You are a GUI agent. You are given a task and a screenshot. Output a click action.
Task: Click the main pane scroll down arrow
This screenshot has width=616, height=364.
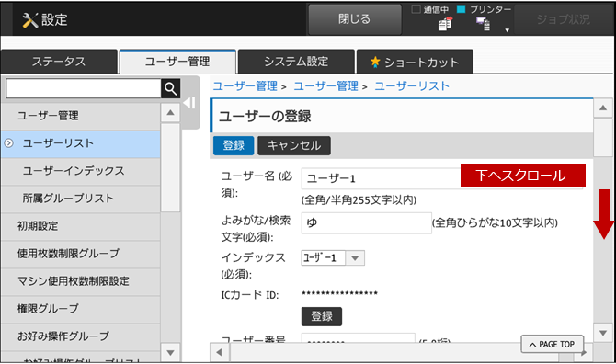pos(603,334)
